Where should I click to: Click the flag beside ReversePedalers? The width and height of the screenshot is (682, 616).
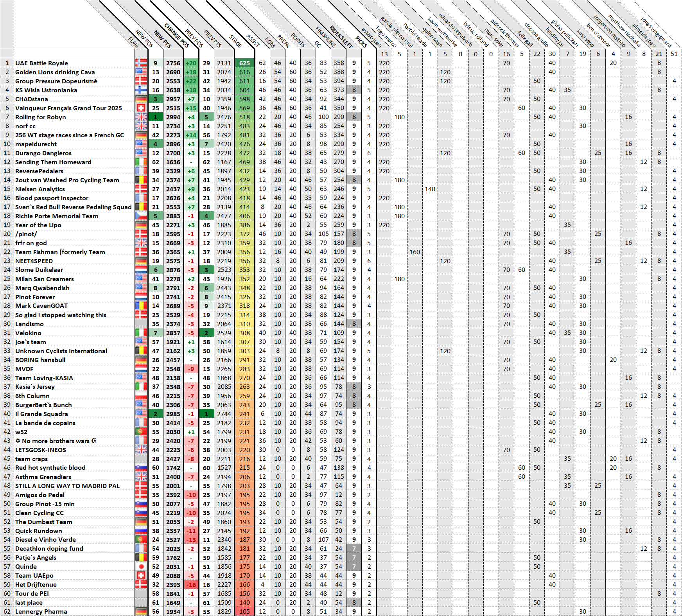pos(141,171)
